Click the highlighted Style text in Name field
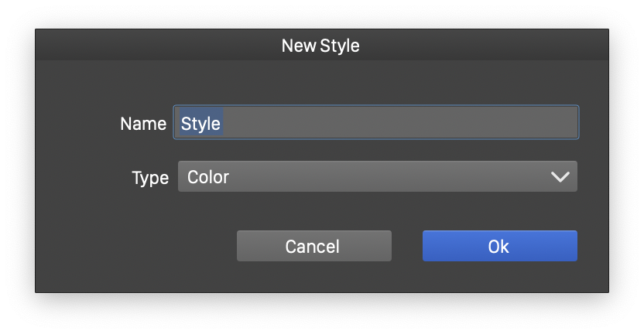The width and height of the screenshot is (644, 334). 200,123
